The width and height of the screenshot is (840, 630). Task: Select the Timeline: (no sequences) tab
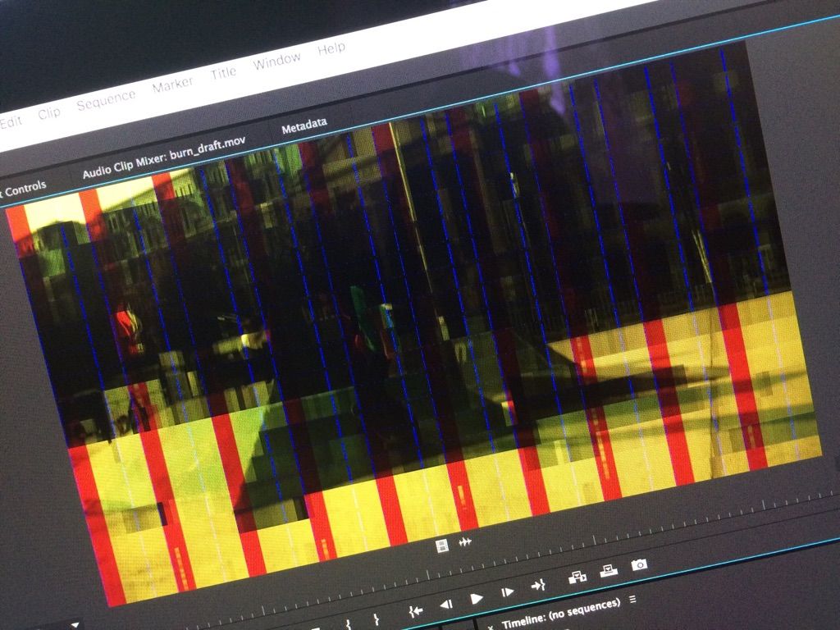(x=560, y=613)
